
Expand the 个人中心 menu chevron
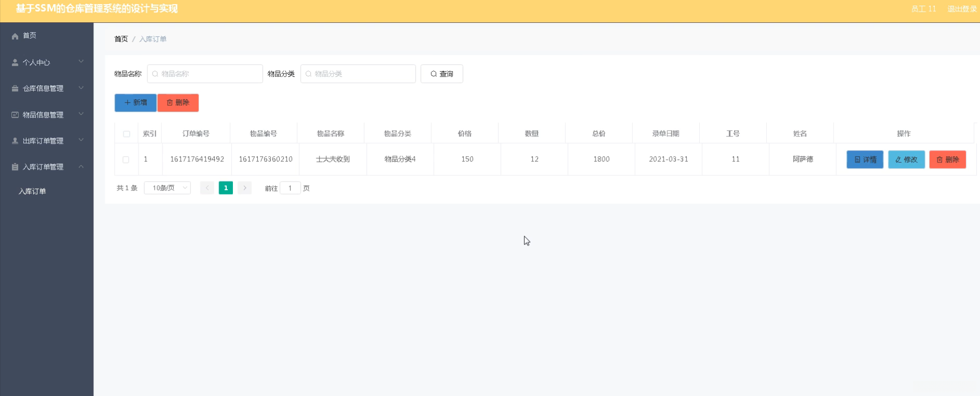pyautogui.click(x=81, y=62)
